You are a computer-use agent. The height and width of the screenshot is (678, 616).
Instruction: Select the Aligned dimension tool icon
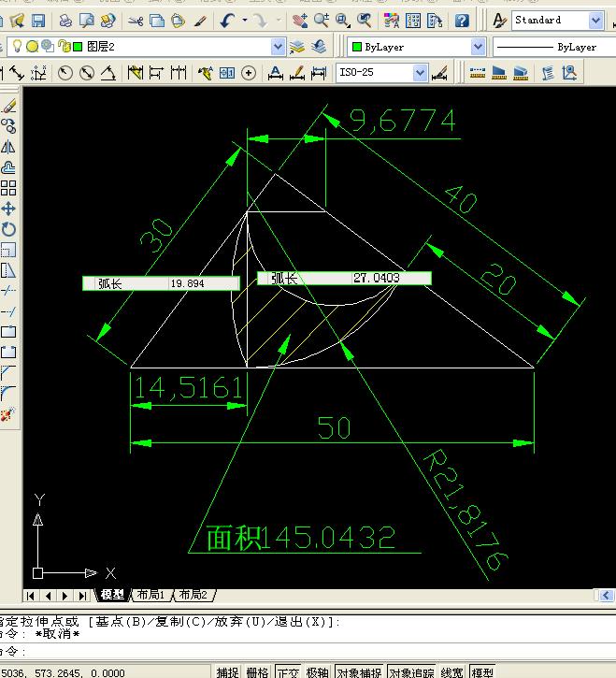pyautogui.click(x=17, y=73)
